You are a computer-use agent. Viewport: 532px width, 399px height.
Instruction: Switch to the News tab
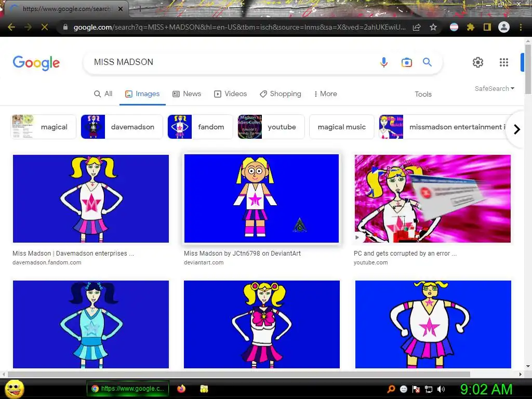[187, 94]
